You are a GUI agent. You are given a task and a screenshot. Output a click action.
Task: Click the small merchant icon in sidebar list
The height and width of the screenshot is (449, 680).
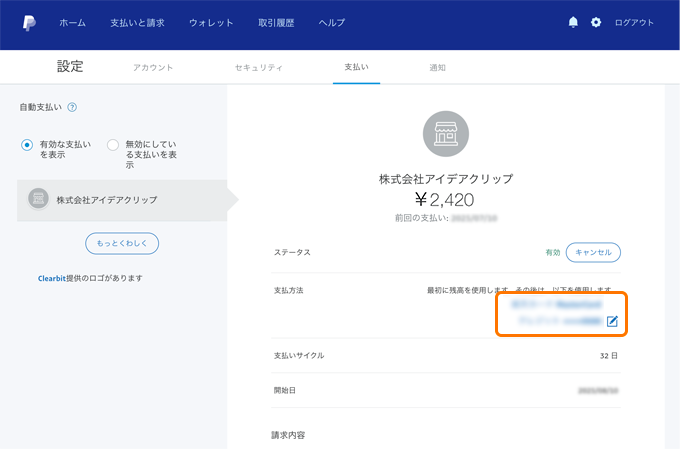click(x=38, y=199)
